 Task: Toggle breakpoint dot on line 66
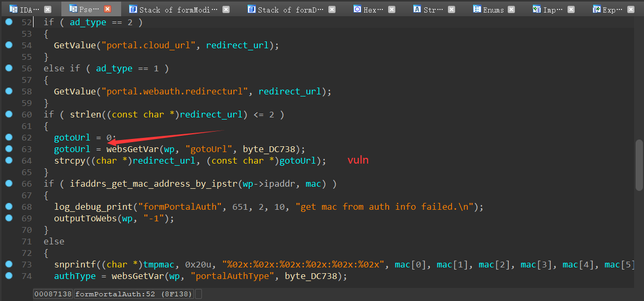tap(9, 183)
